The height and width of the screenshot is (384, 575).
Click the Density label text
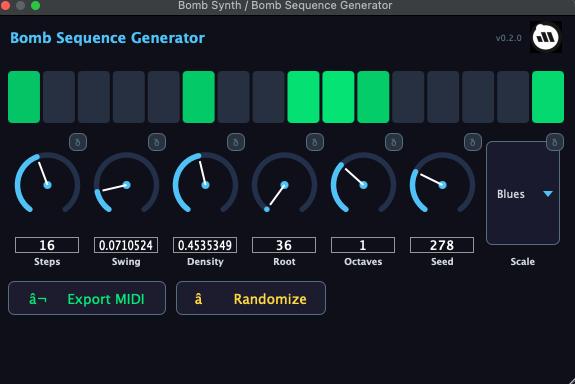point(205,262)
